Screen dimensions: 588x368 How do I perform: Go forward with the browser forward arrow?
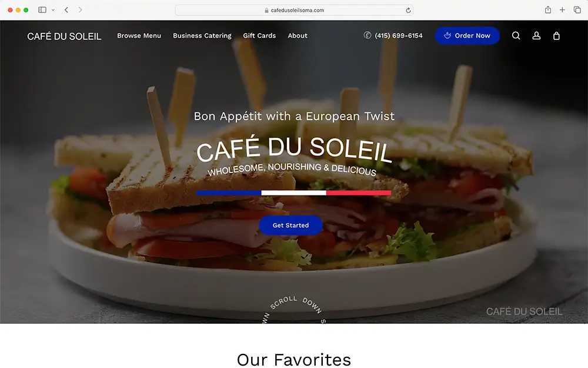80,10
